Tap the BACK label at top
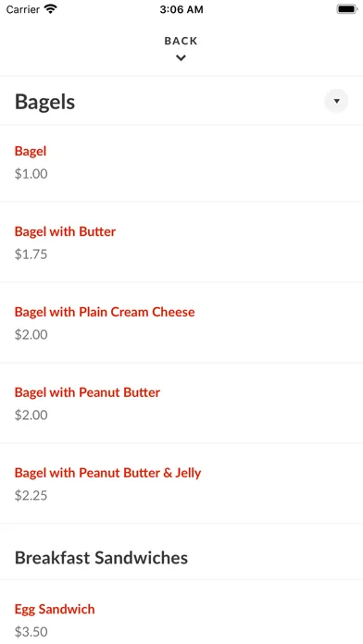 point(181,41)
